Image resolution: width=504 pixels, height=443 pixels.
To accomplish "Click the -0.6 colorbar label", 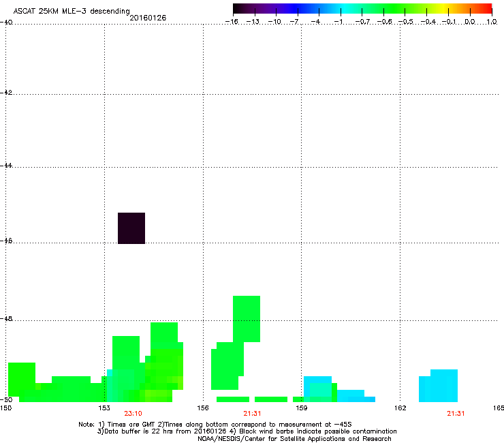I will pyautogui.click(x=384, y=22).
